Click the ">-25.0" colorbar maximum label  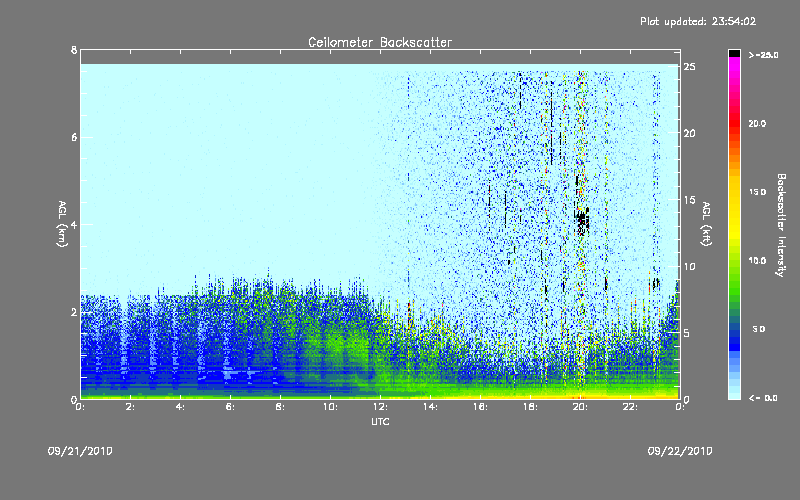pos(763,55)
